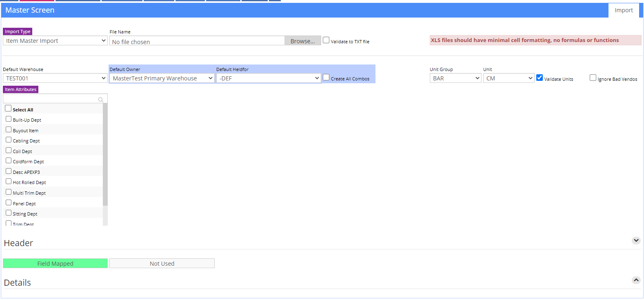The image size is (644, 300).
Task: Click the Master Screen title
Action: point(30,10)
